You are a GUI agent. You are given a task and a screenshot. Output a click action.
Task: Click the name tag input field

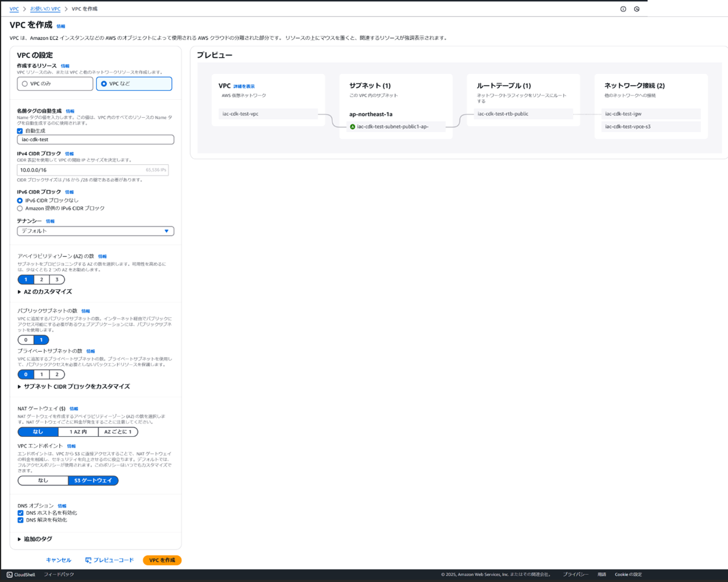95,140
